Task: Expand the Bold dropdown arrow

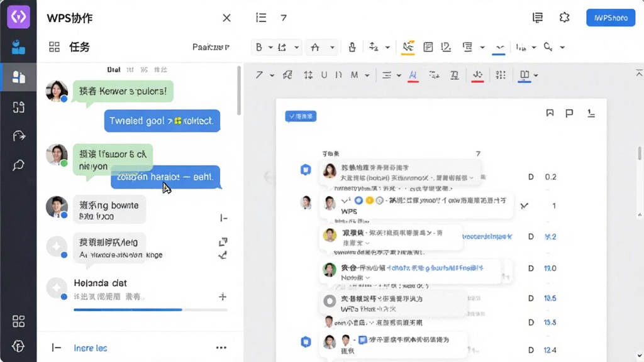Action: 270,48
